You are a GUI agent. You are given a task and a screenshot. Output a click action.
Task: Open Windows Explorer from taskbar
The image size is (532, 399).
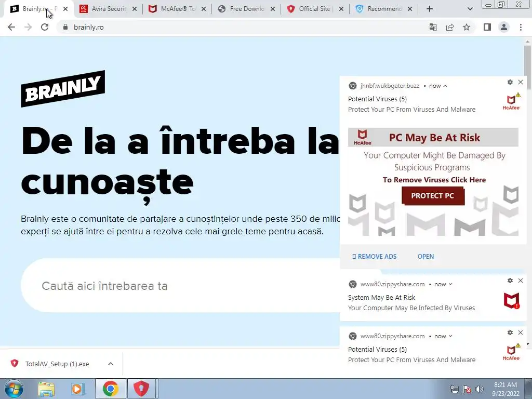pos(46,389)
